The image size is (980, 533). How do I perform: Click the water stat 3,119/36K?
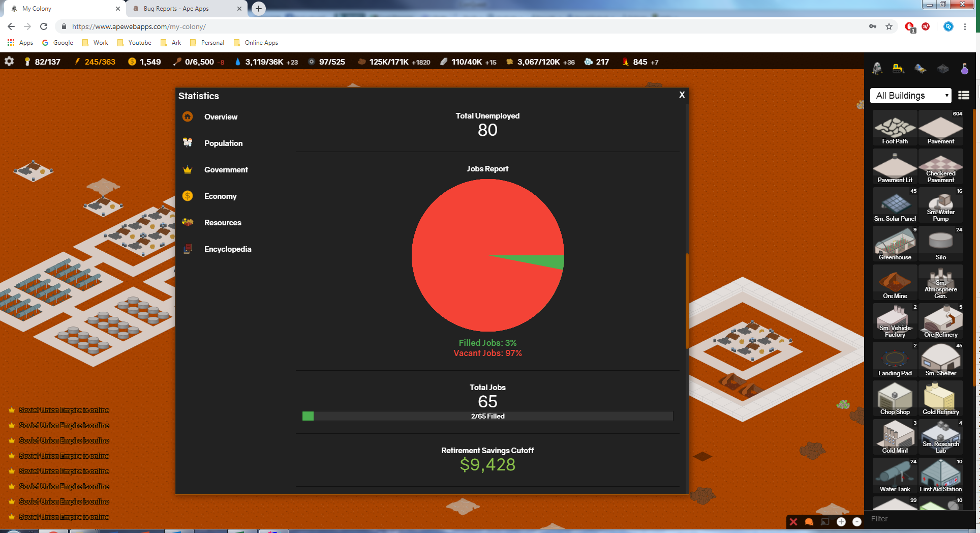(x=266, y=62)
